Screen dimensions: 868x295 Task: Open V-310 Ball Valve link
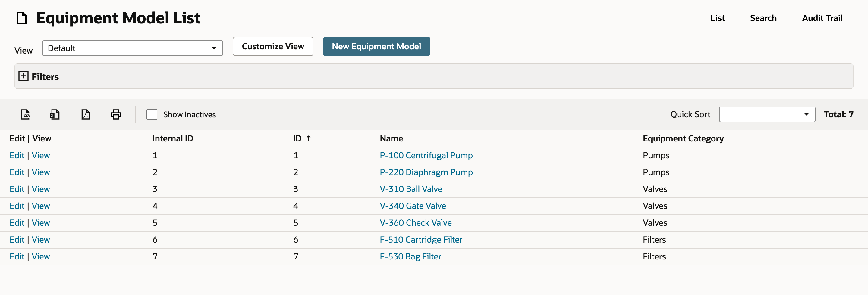tap(411, 189)
